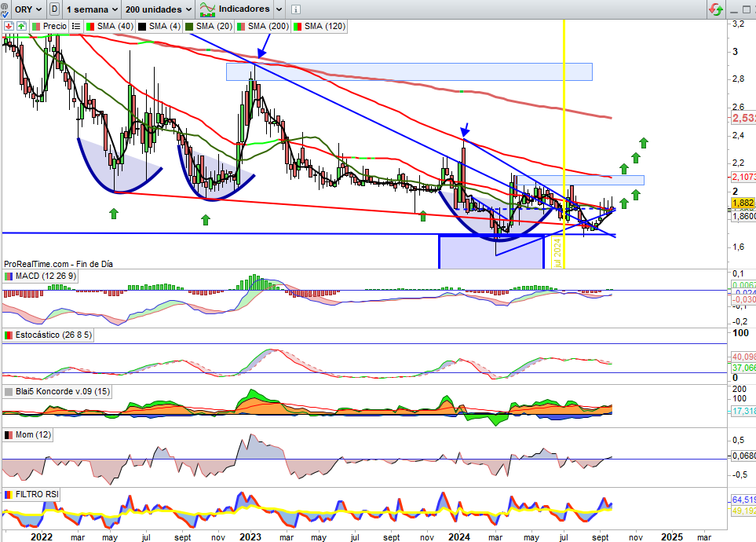Open SMA (40) indicator settings
This screenshot has height=542, width=756.
[x=109, y=26]
